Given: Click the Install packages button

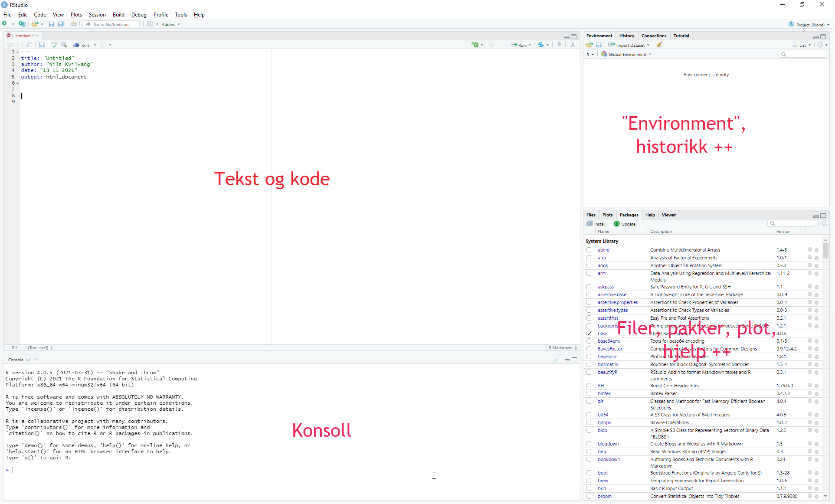Looking at the screenshot, I should coord(596,224).
